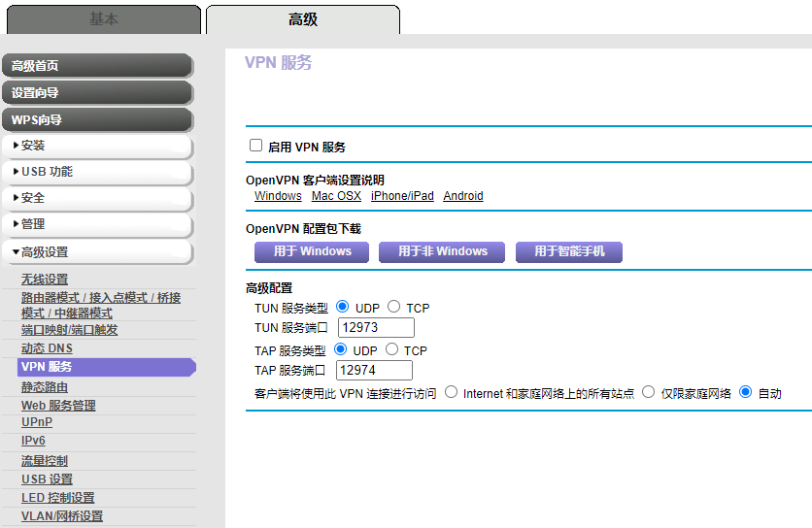Select UDP for TAP 服务类型
The image size is (812, 528).
click(x=340, y=349)
